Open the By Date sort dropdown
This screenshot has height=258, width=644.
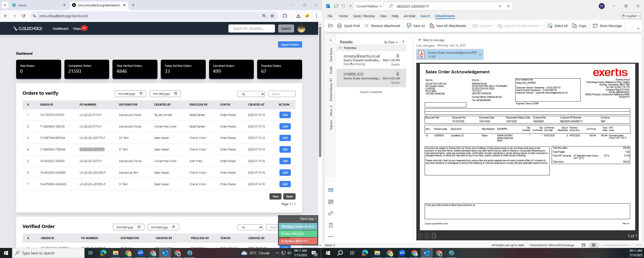391,42
